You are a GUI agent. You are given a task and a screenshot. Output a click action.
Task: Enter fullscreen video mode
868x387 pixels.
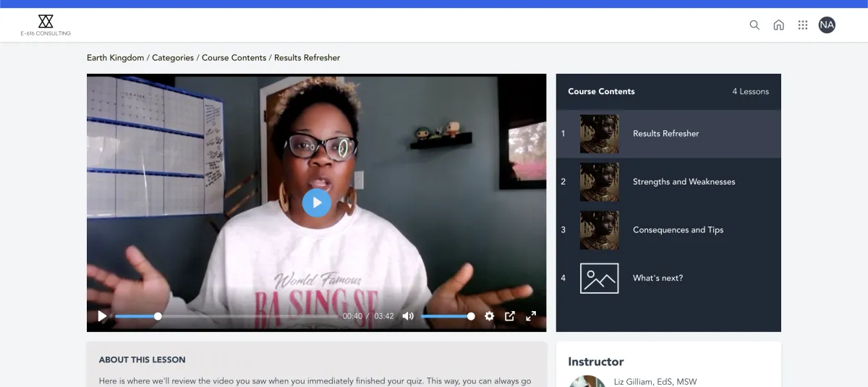(x=531, y=316)
